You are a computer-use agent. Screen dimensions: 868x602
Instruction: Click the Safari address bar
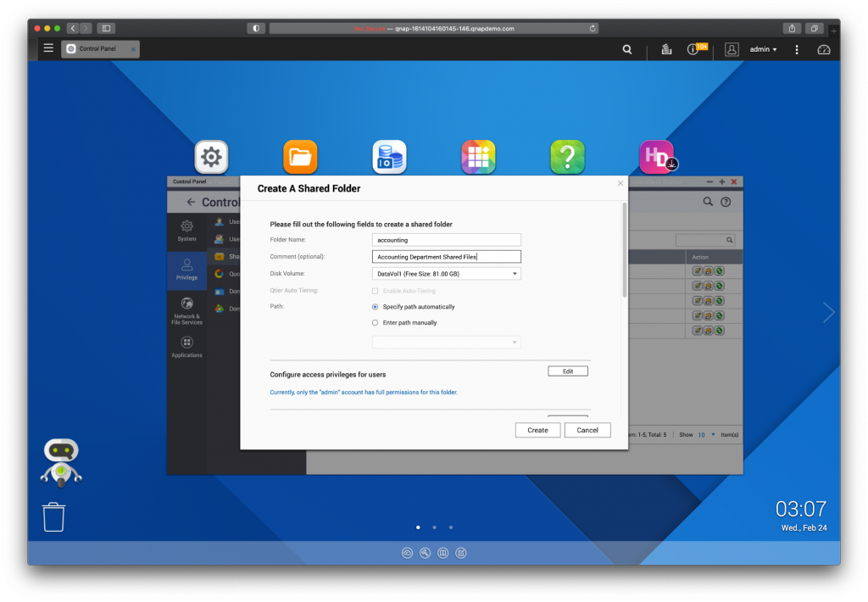point(434,28)
